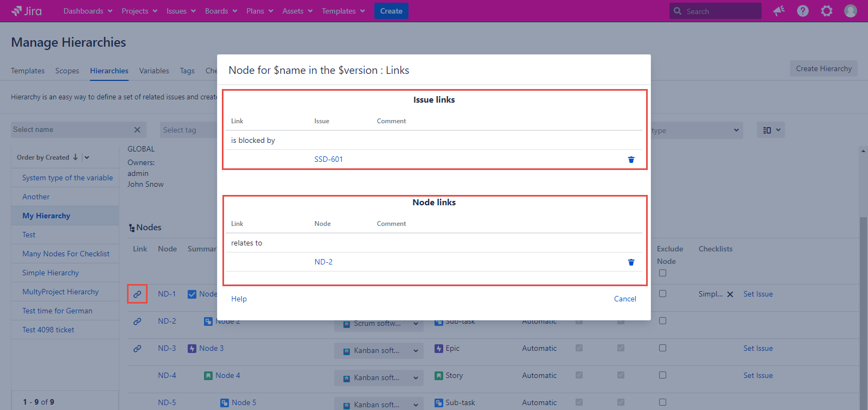Open Jira settings gear icon
This screenshot has height=410, width=868.
pos(826,11)
